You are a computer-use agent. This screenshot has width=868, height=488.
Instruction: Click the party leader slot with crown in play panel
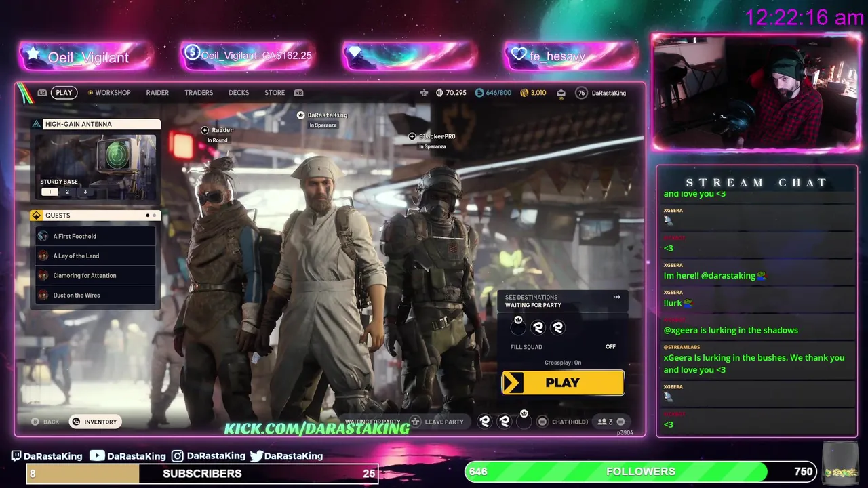(x=518, y=327)
